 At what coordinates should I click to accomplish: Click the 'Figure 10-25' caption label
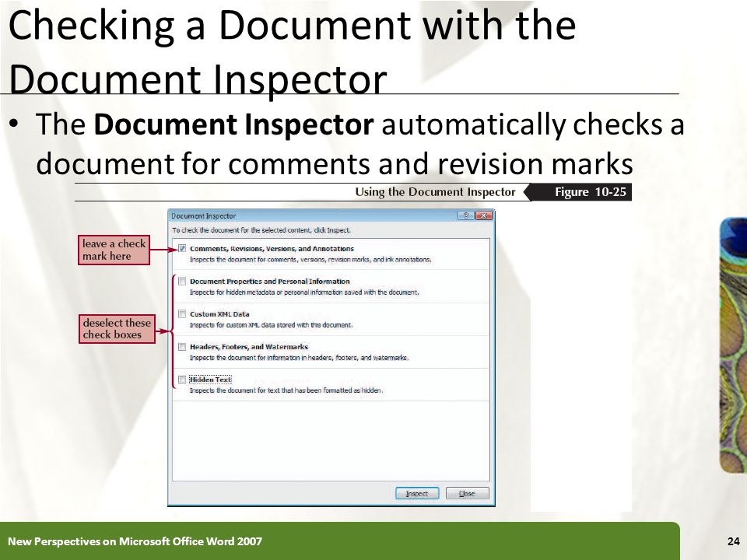pyautogui.click(x=591, y=192)
